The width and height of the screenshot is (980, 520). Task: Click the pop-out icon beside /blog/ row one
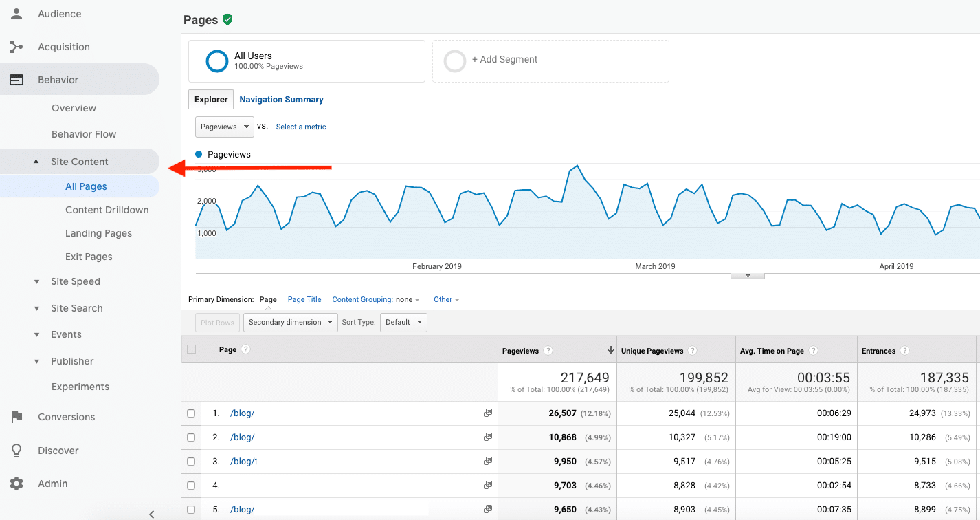(x=488, y=413)
